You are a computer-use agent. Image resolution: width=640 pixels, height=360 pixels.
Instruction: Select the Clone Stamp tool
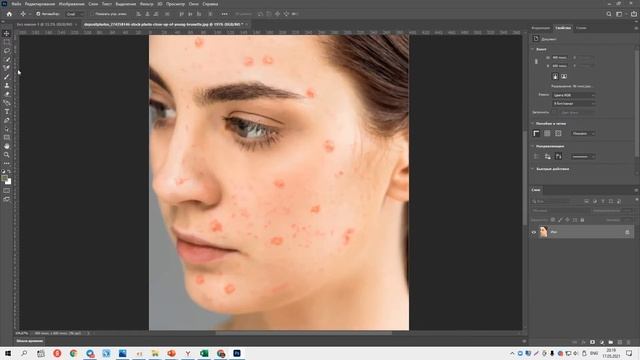click(x=7, y=85)
